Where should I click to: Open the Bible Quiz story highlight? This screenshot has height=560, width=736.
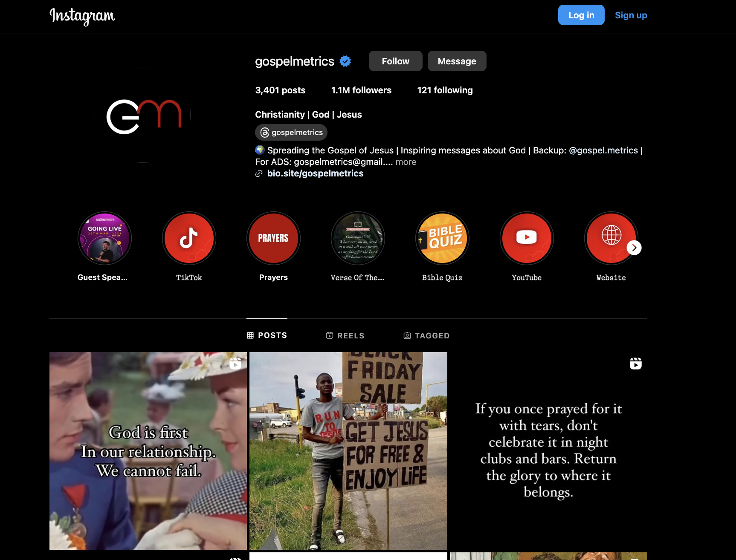[x=442, y=238]
